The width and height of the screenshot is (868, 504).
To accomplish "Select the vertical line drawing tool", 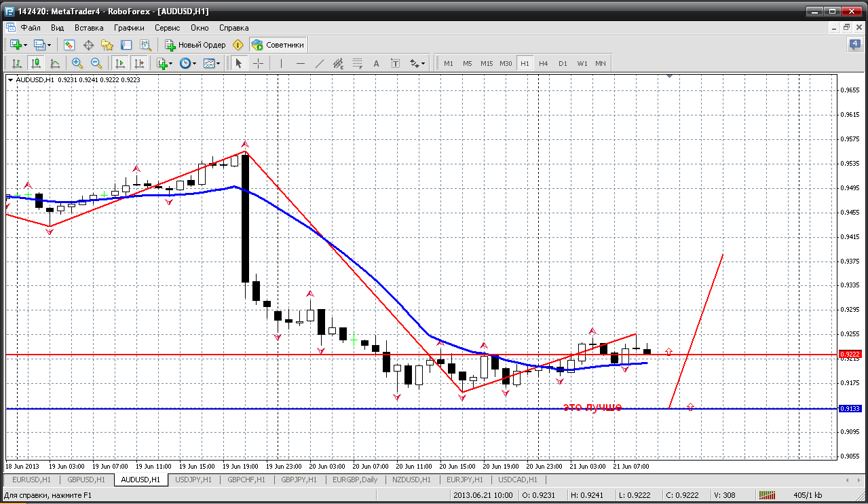I will coord(280,63).
